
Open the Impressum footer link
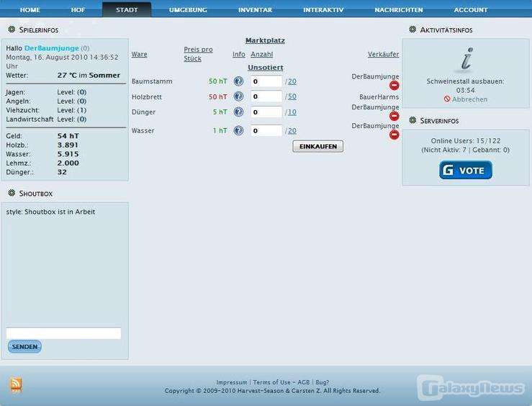(x=232, y=382)
